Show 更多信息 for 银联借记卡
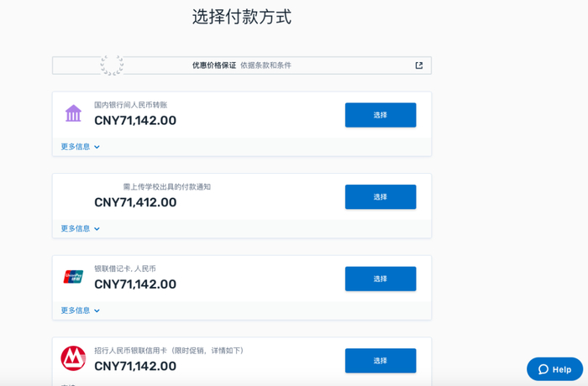Image resolution: width=588 pixels, height=386 pixels. 81,310
